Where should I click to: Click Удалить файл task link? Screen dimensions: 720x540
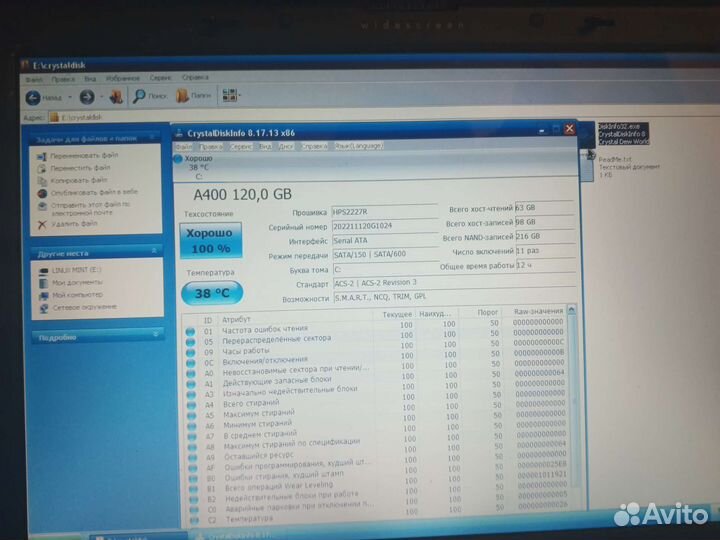point(74,224)
